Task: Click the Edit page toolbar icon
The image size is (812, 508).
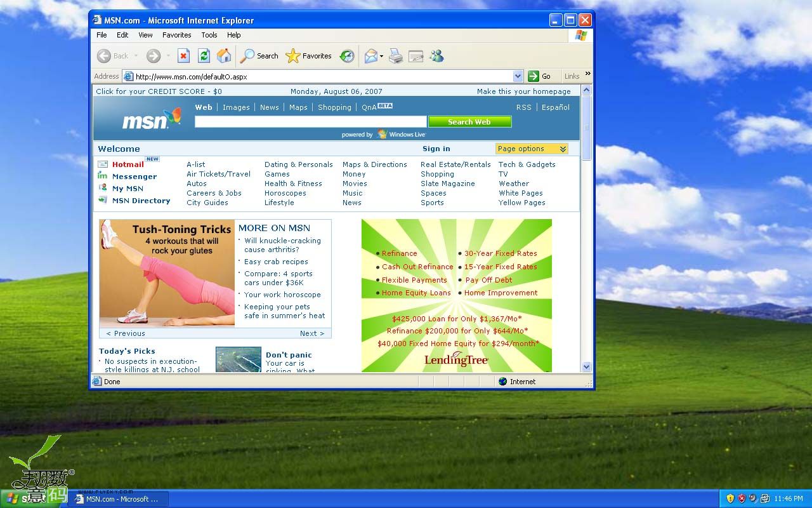Action: pyautogui.click(x=416, y=56)
